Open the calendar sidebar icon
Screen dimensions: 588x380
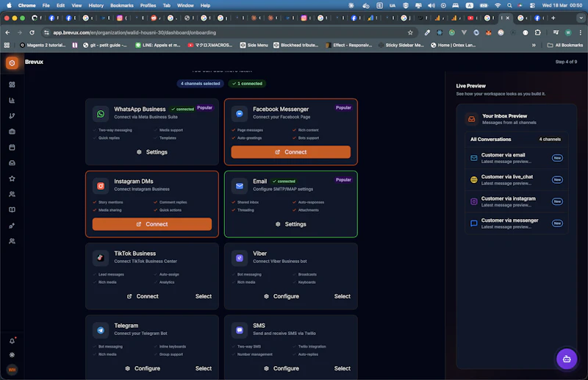coord(12,148)
